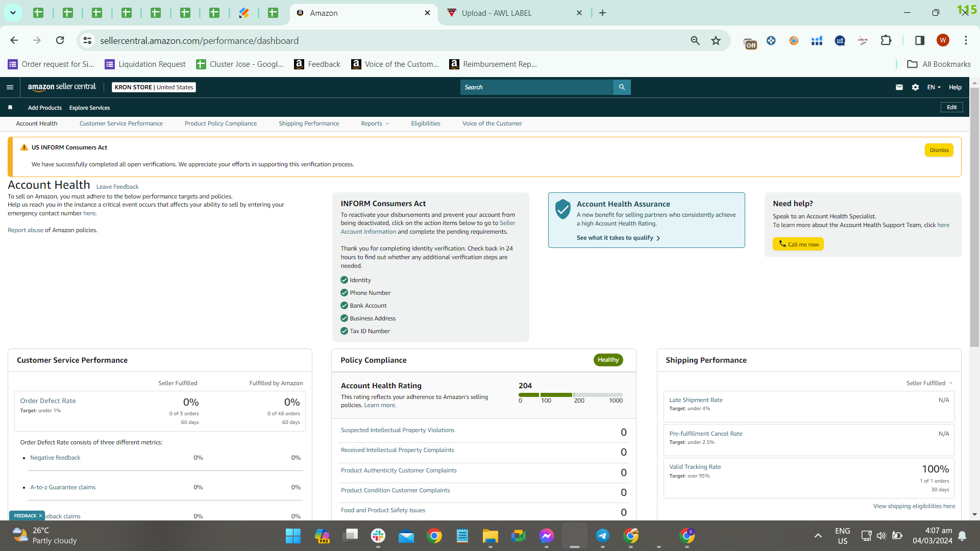980x551 pixels.
Task: Bookmark this page with the star icon
Action: point(716,41)
